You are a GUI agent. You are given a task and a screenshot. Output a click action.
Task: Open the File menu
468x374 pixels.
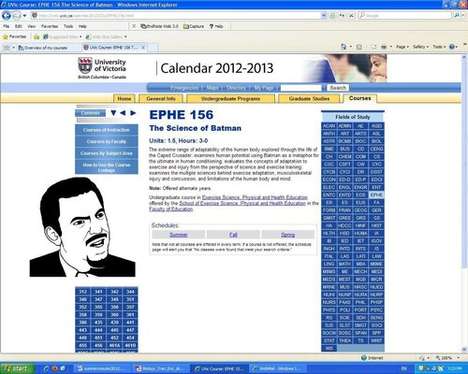click(x=6, y=26)
